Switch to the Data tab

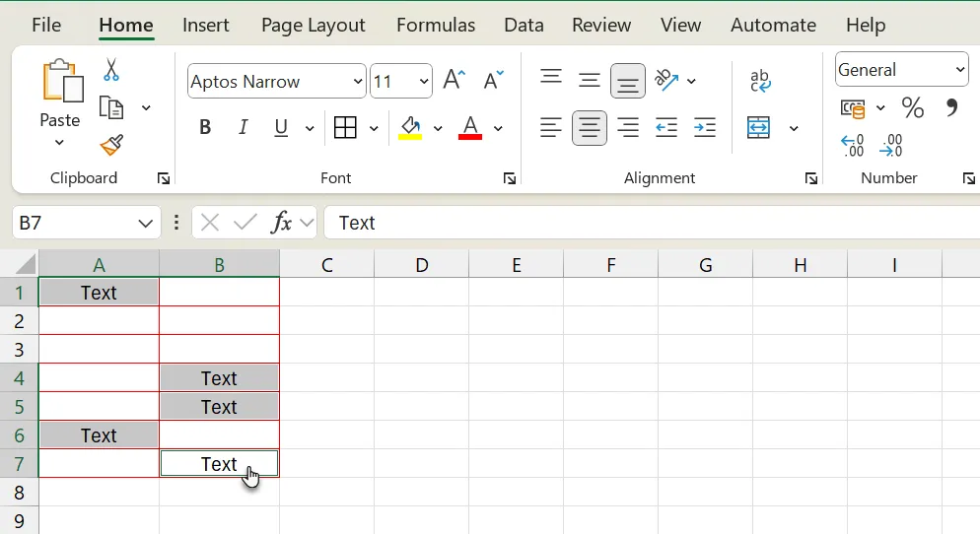[x=524, y=25]
